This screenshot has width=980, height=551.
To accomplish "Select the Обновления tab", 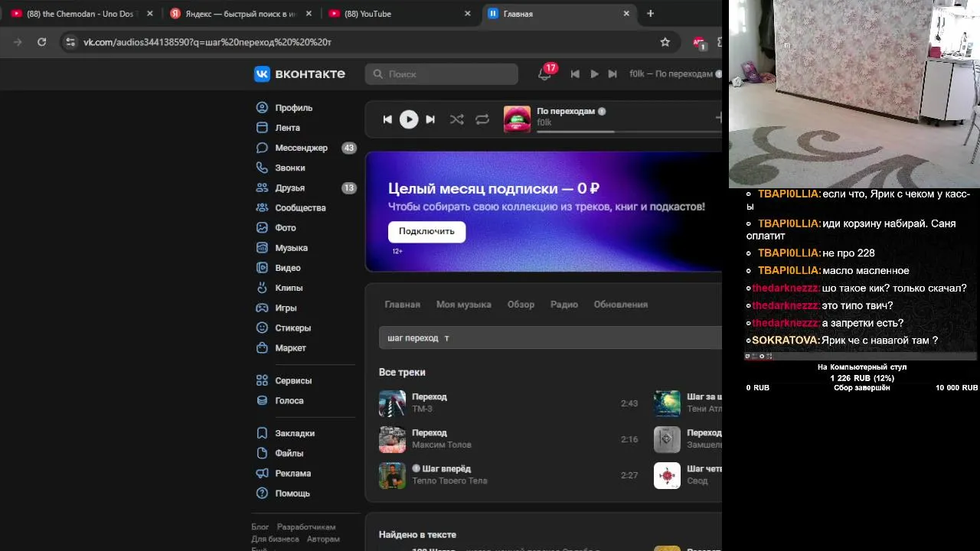I will (621, 305).
